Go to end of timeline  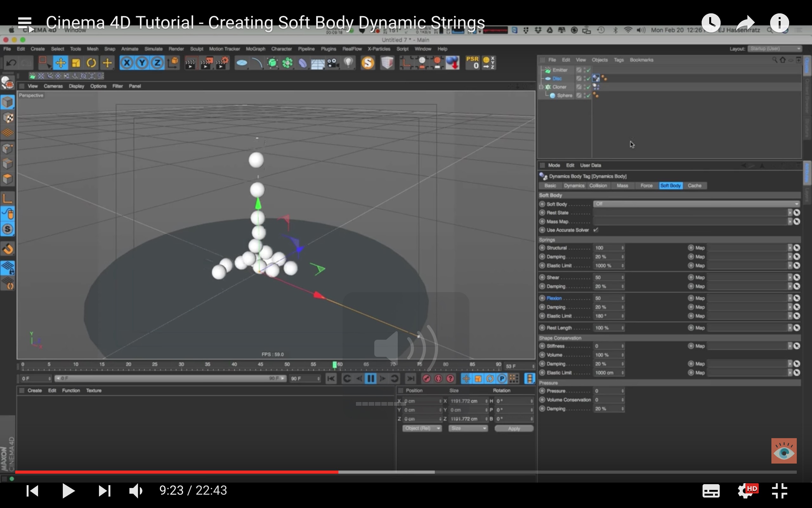pyautogui.click(x=410, y=379)
